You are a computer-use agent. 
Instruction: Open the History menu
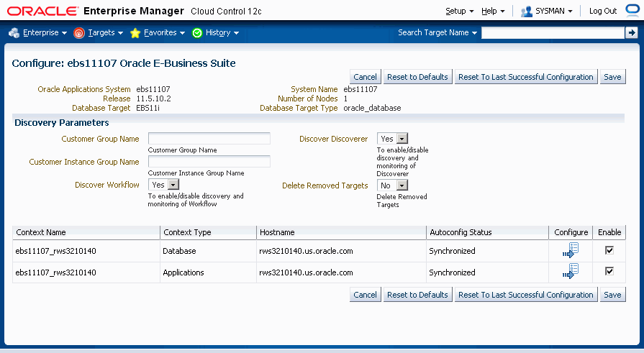222,32
